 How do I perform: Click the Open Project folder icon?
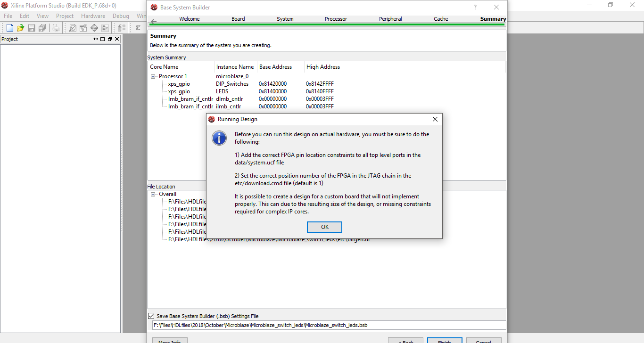click(x=20, y=28)
